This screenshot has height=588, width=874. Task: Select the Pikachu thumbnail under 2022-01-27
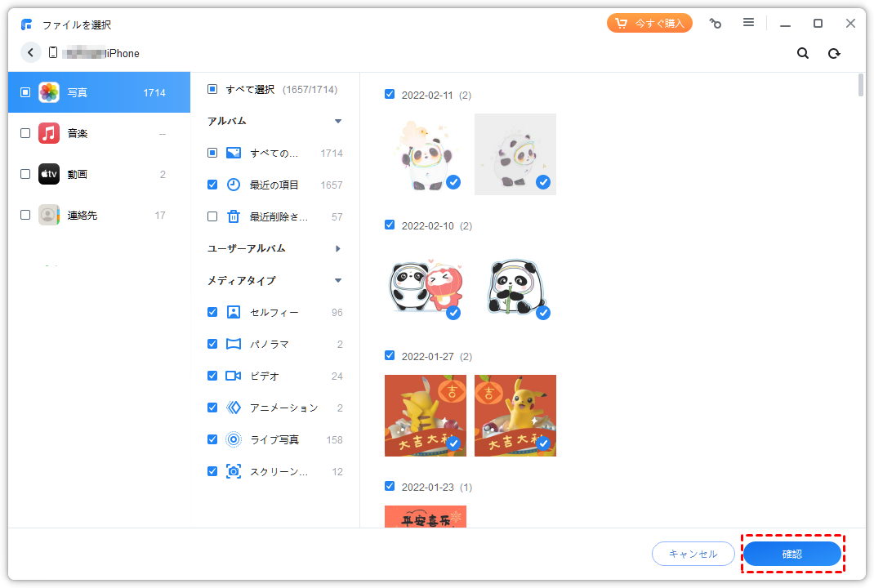point(515,415)
